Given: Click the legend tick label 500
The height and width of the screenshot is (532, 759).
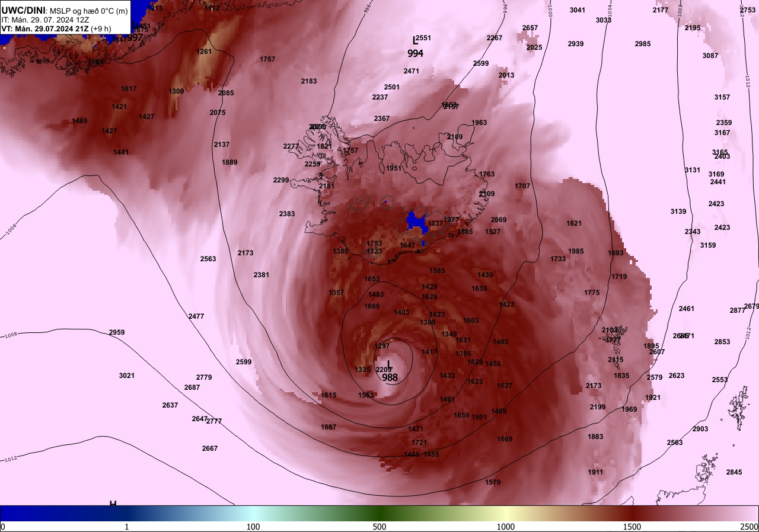Looking at the screenshot, I should click(379, 527).
